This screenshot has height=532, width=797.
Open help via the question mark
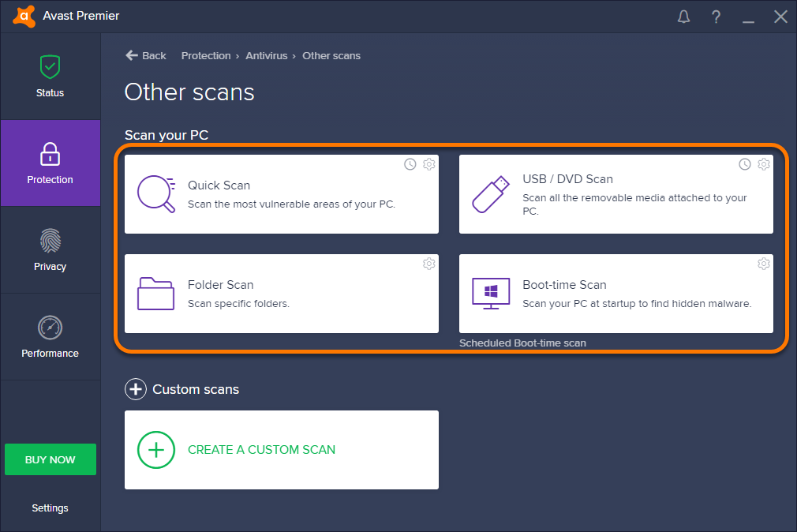[716, 16]
